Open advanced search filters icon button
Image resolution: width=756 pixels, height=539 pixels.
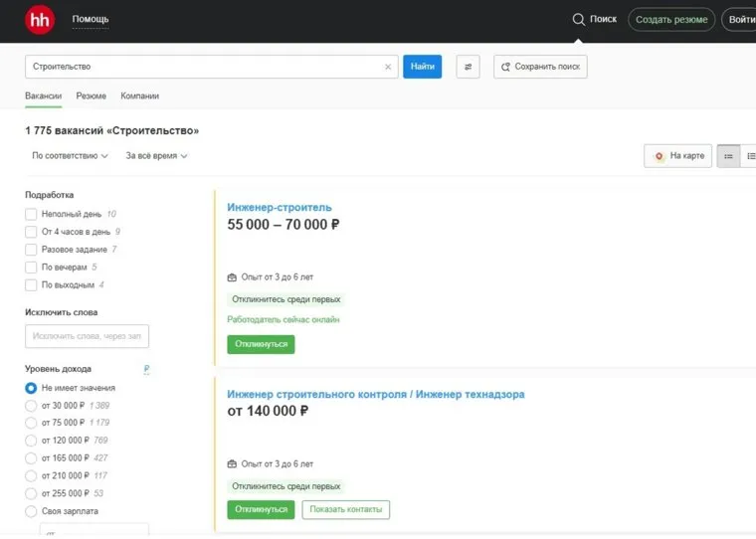[469, 67]
